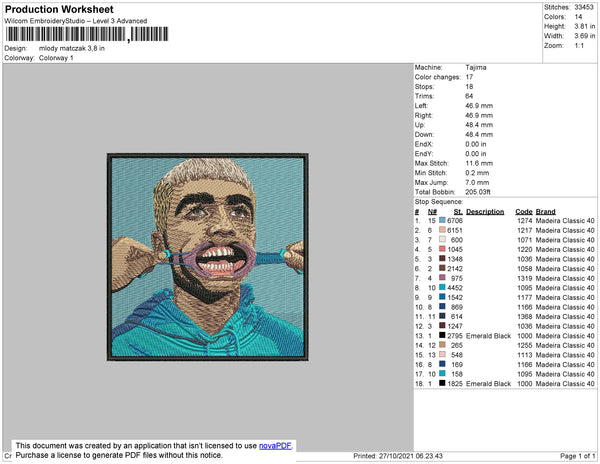Click the 'Stop Sequence:' label
The image size is (600, 464).
(439, 202)
